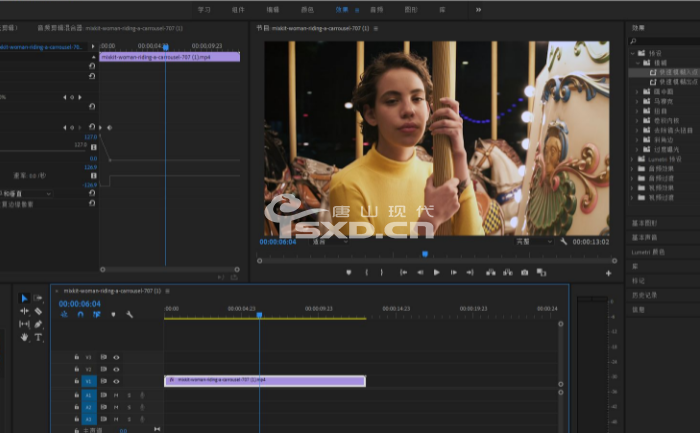Expand the 马赛克 presets folder
Image resolution: width=700 pixels, height=433 pixels.
coord(637,101)
